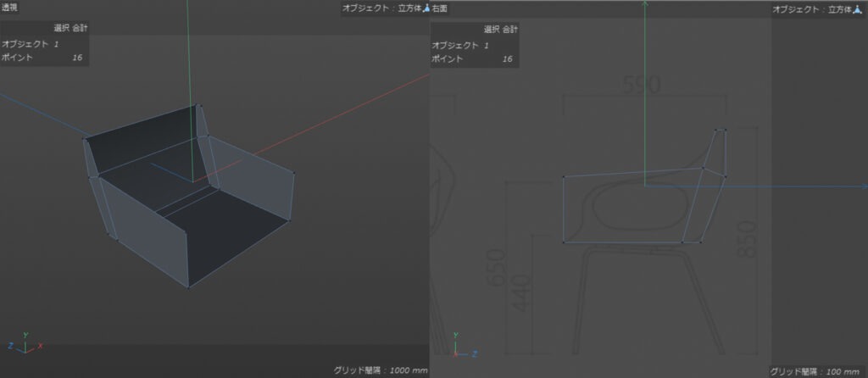868x378 pixels.
Task: Select the 右面 right view label
Action: pyautogui.click(x=440, y=8)
